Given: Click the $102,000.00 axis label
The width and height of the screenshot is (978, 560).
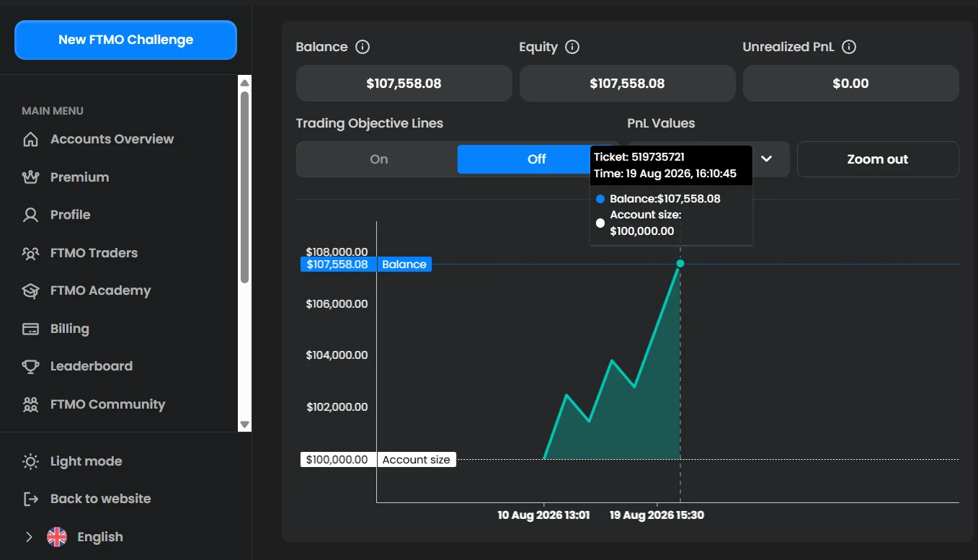Looking at the screenshot, I should click(x=337, y=406).
